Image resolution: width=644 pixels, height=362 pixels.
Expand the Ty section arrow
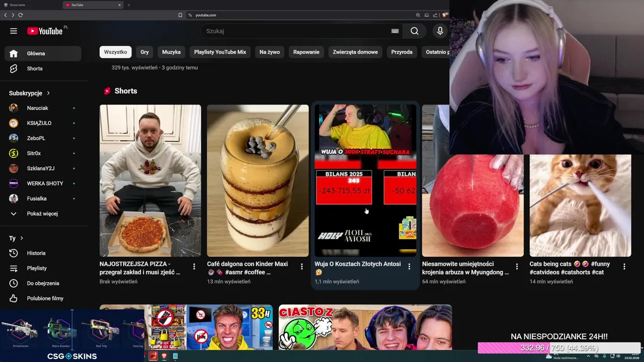click(x=22, y=238)
